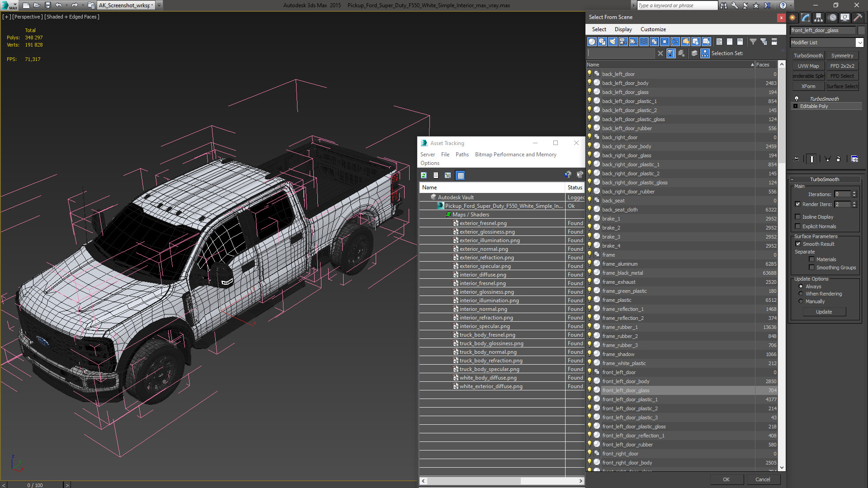Toggle Show End Result icon in modifier stack
868x488 pixels.
812,159
